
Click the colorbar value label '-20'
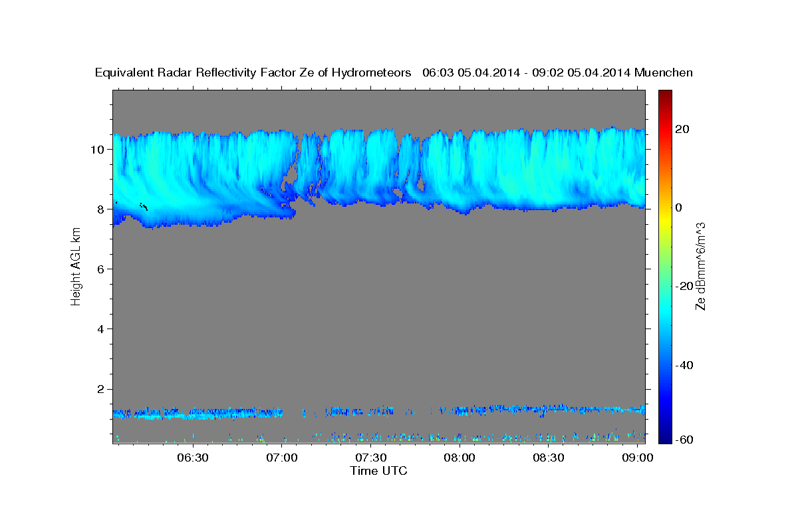pos(685,286)
